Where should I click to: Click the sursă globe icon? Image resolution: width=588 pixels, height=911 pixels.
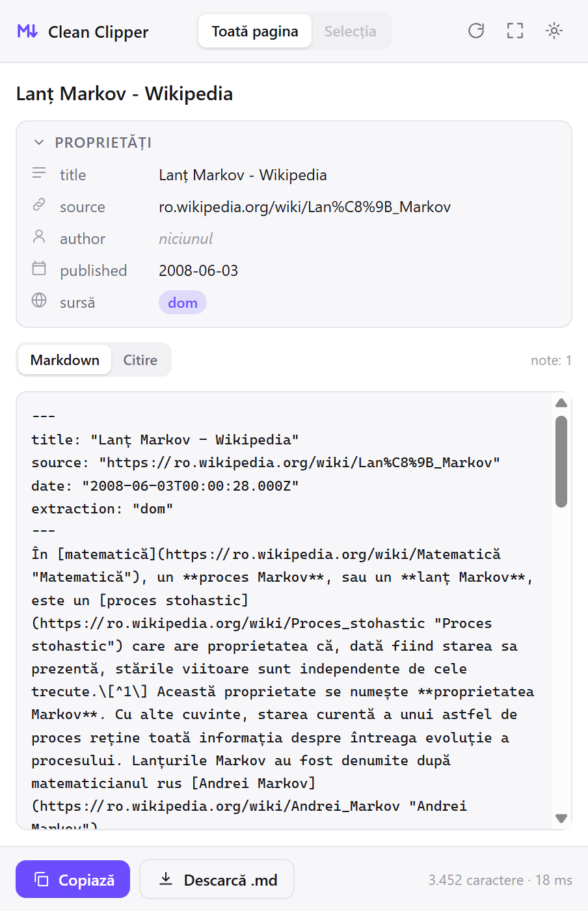click(39, 301)
